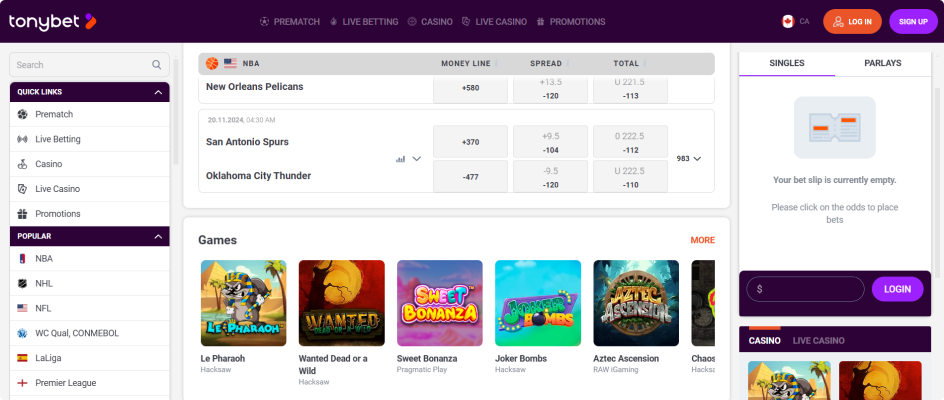Image resolution: width=944 pixels, height=400 pixels.
Task: Click the search magnifier icon
Action: coord(156,65)
